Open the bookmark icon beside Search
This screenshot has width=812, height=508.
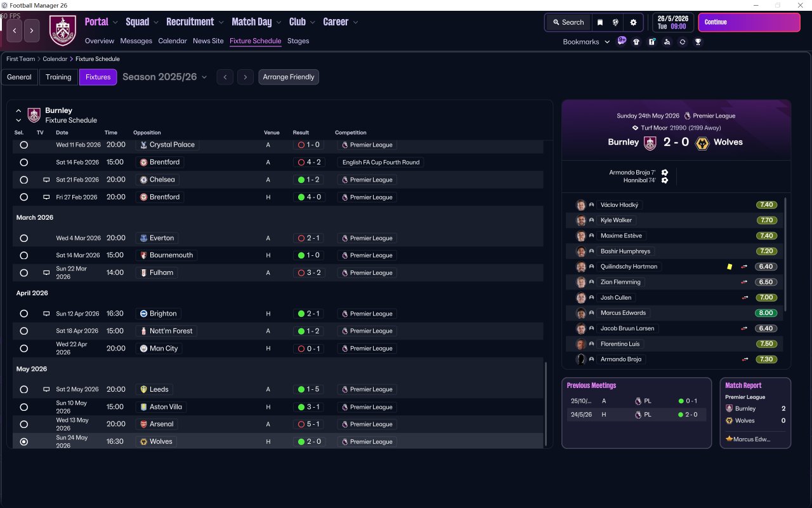pyautogui.click(x=600, y=22)
